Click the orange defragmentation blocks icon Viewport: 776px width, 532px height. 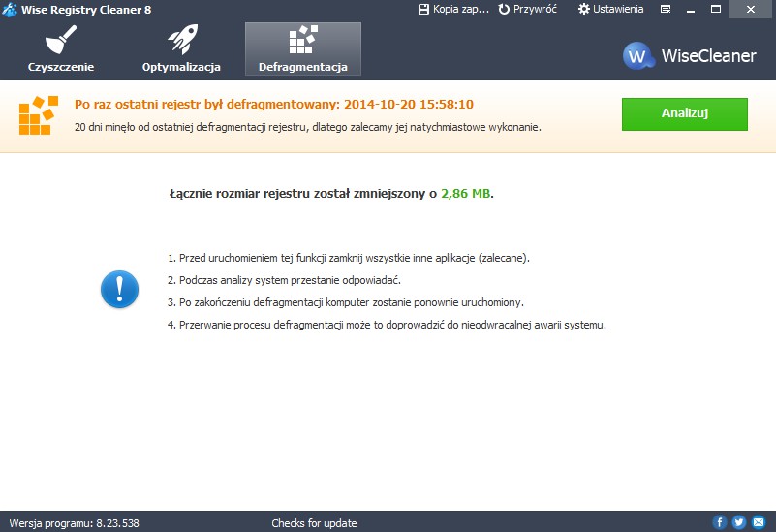click(x=39, y=115)
